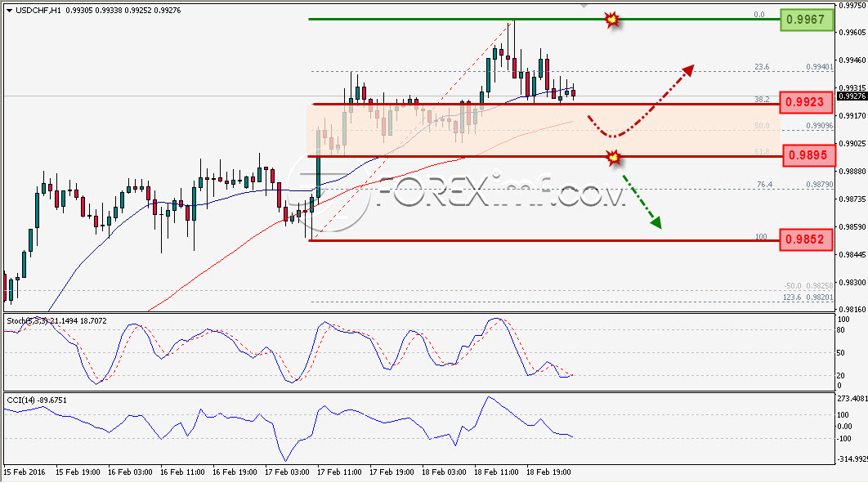Click the 123.6 0.98201 Fibonacci label
The image size is (868, 483).
808,297
